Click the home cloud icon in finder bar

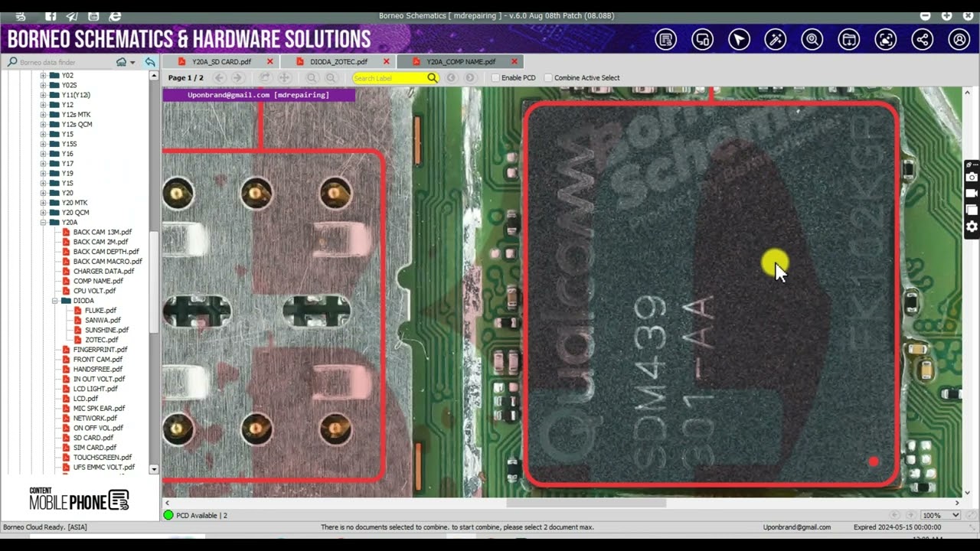click(x=121, y=62)
